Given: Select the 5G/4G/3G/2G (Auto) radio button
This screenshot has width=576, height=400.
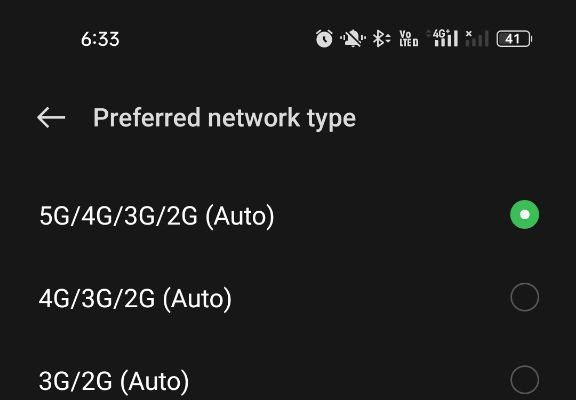Looking at the screenshot, I should point(525,215).
